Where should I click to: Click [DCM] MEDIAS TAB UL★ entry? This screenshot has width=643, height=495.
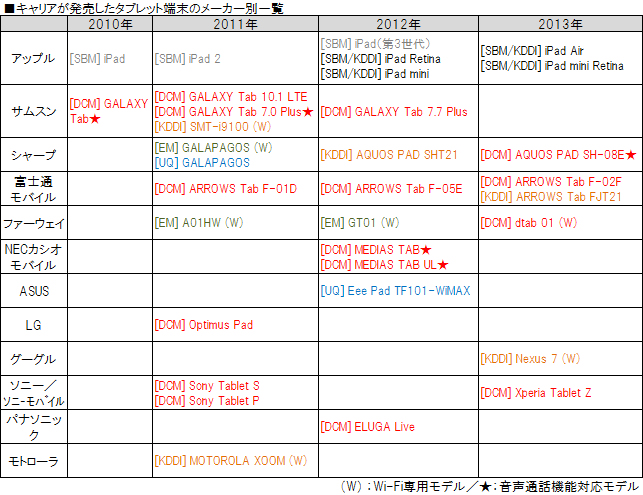(x=385, y=265)
